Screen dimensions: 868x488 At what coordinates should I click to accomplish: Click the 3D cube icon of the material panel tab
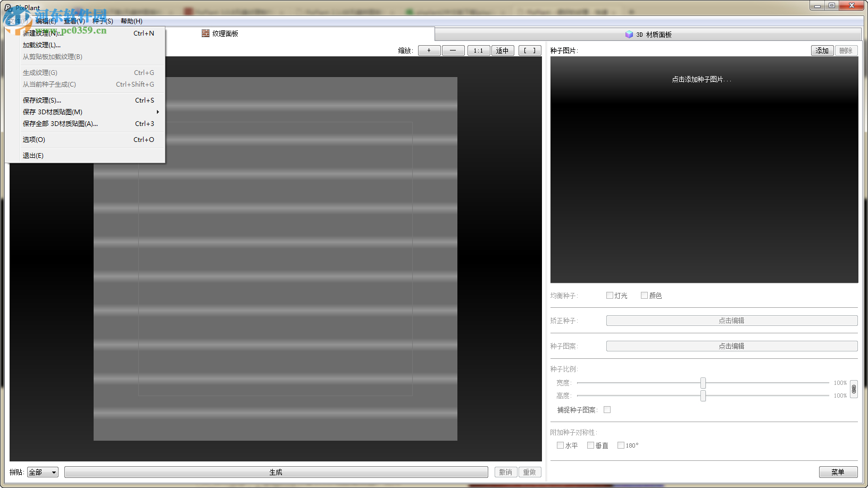tap(629, 35)
